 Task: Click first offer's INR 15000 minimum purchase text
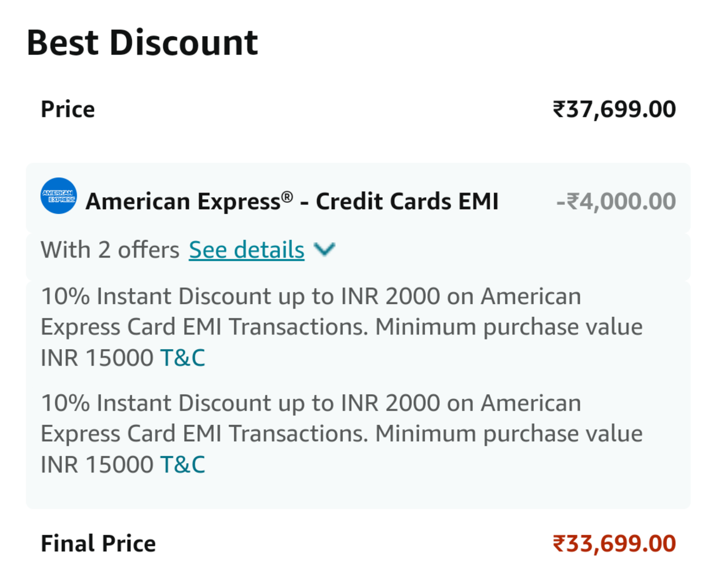click(x=97, y=358)
